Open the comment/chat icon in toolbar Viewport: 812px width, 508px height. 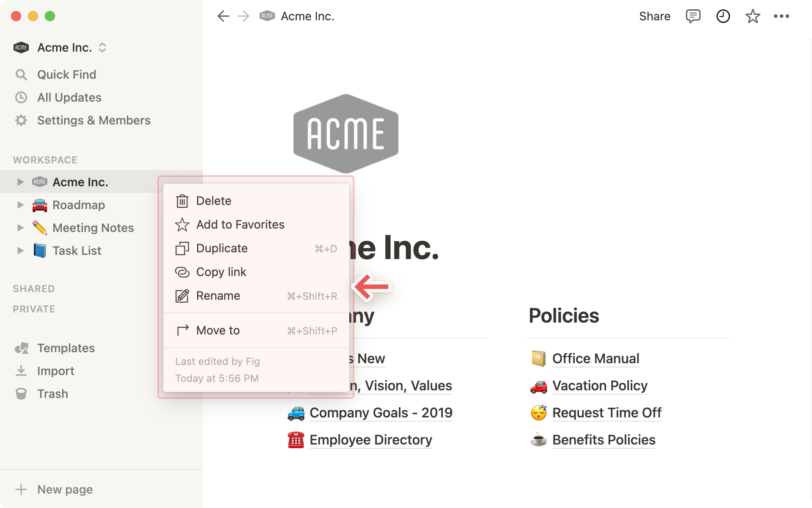coord(692,17)
